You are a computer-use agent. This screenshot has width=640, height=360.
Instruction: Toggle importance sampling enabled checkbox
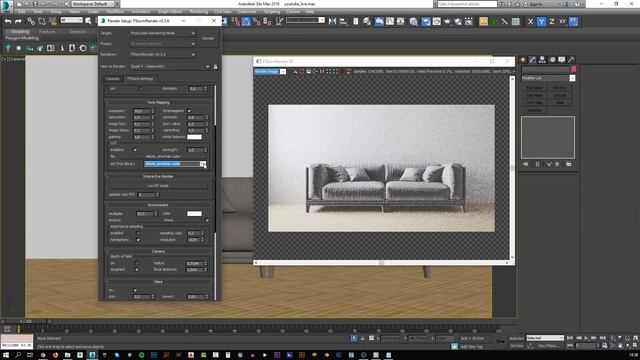(x=138, y=233)
